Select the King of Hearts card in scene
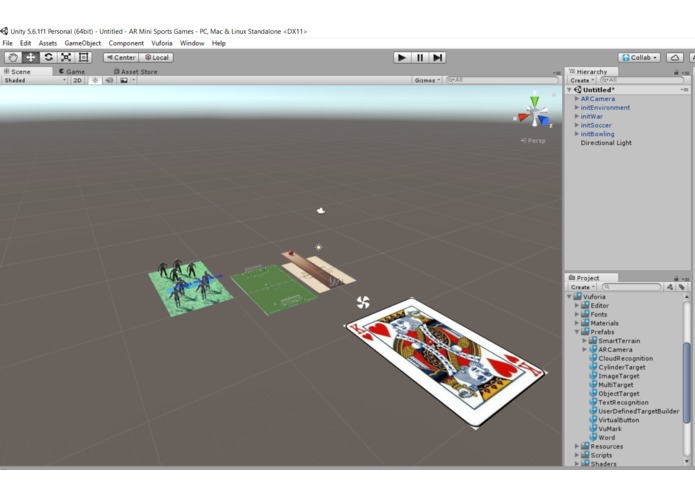This screenshot has height=494, width=695. (445, 361)
